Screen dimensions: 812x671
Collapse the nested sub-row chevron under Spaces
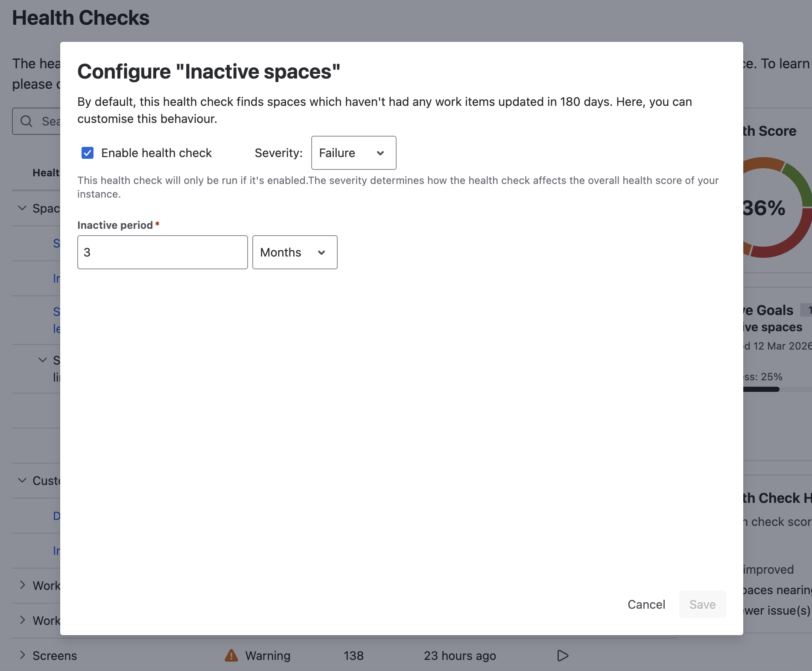[x=43, y=360]
